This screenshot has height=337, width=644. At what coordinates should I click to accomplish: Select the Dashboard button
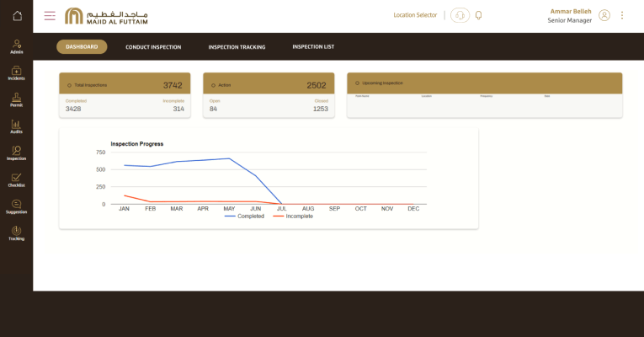pos(82,47)
